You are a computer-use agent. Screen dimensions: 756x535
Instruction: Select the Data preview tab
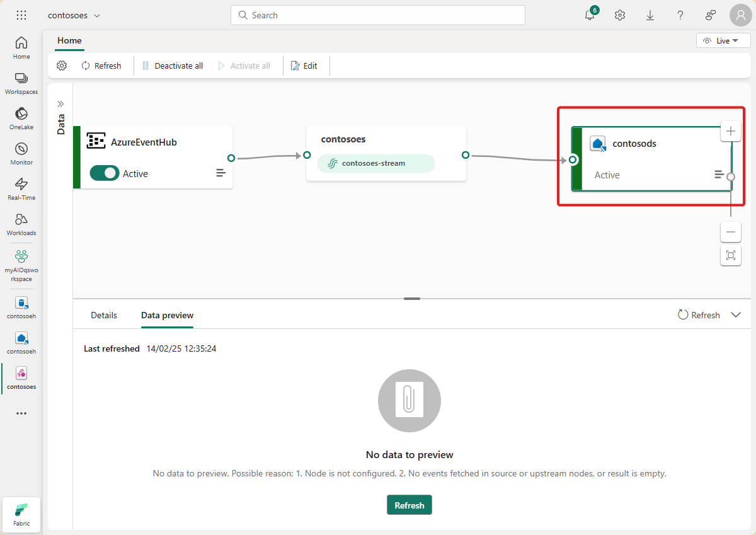click(167, 314)
